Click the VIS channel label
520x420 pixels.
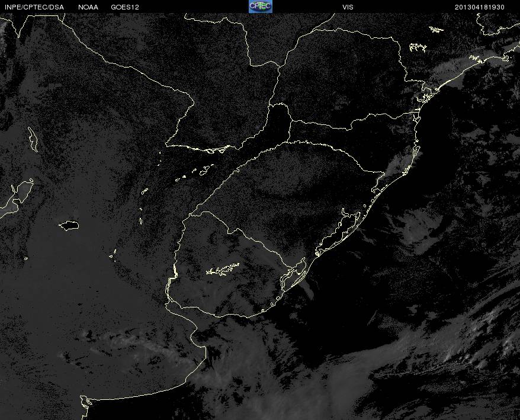coord(348,7)
